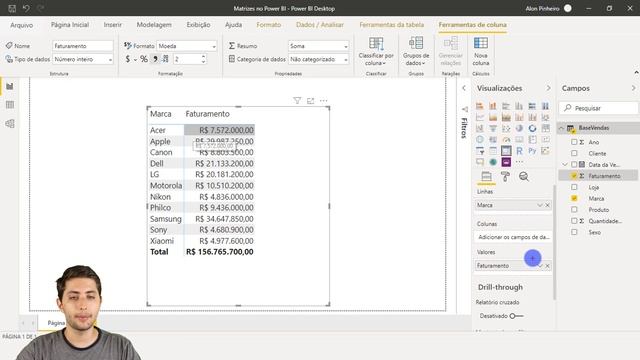Enter focus mode for the matrix

311,100
